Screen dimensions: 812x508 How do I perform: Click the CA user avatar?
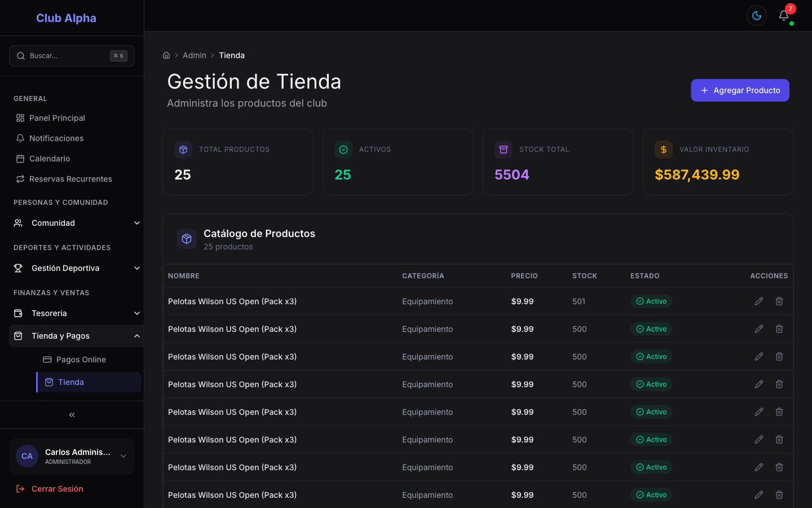pyautogui.click(x=27, y=456)
